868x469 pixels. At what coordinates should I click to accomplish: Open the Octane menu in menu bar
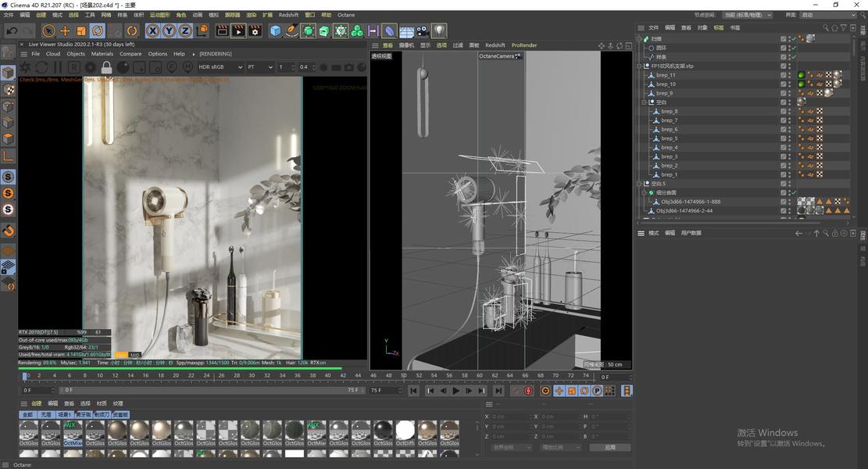[345, 15]
